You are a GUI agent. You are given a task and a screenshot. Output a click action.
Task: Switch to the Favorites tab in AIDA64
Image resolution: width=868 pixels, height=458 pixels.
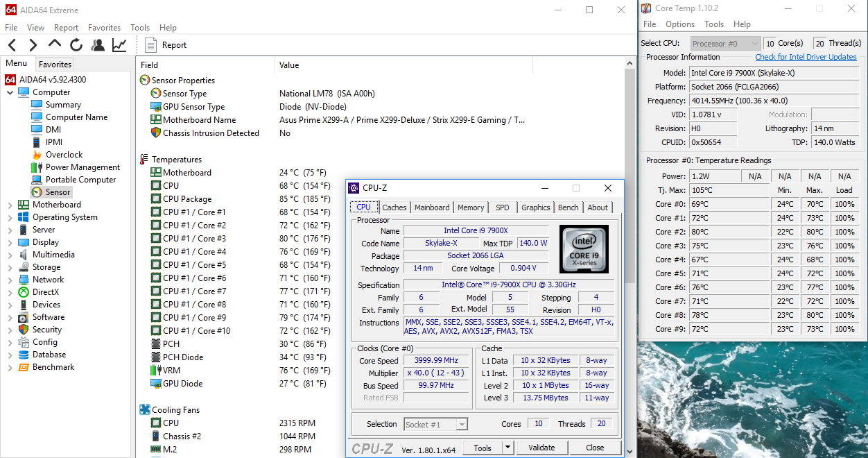click(55, 64)
